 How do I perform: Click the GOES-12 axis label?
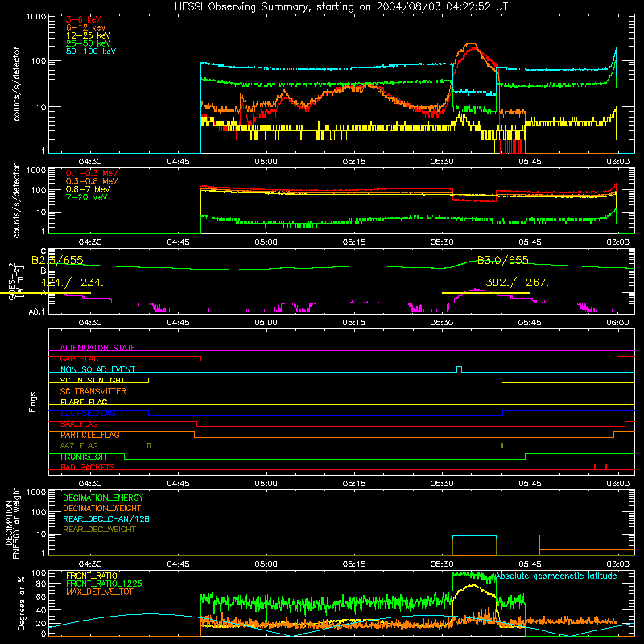pyautogui.click(x=12, y=281)
